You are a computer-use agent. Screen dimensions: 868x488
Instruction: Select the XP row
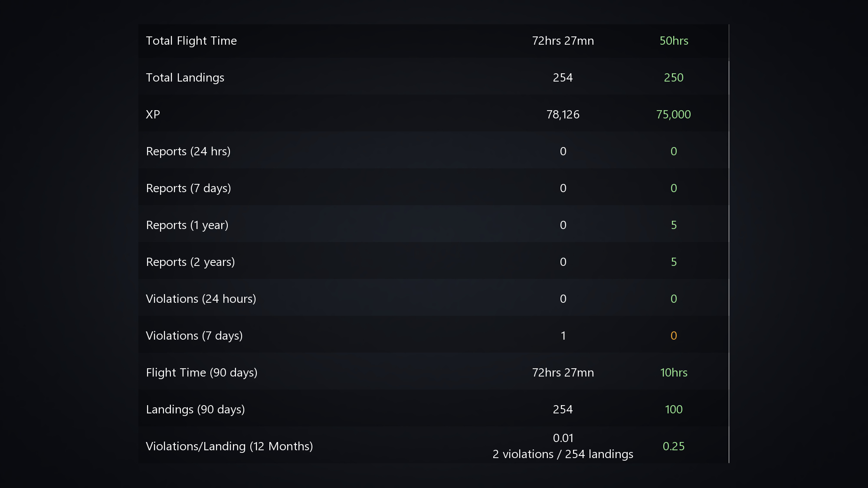433,115
